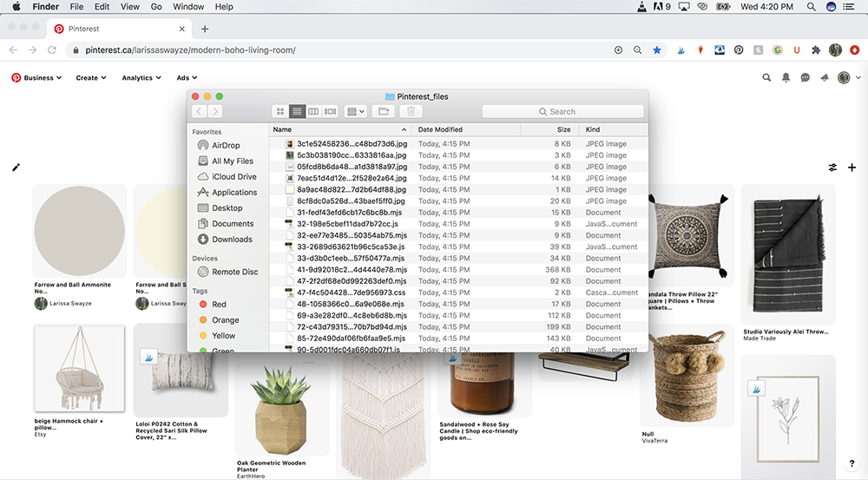Viewport: 868px width, 480px height.
Task: Click the zoom magnifier icon in address bar
Action: 638,49
